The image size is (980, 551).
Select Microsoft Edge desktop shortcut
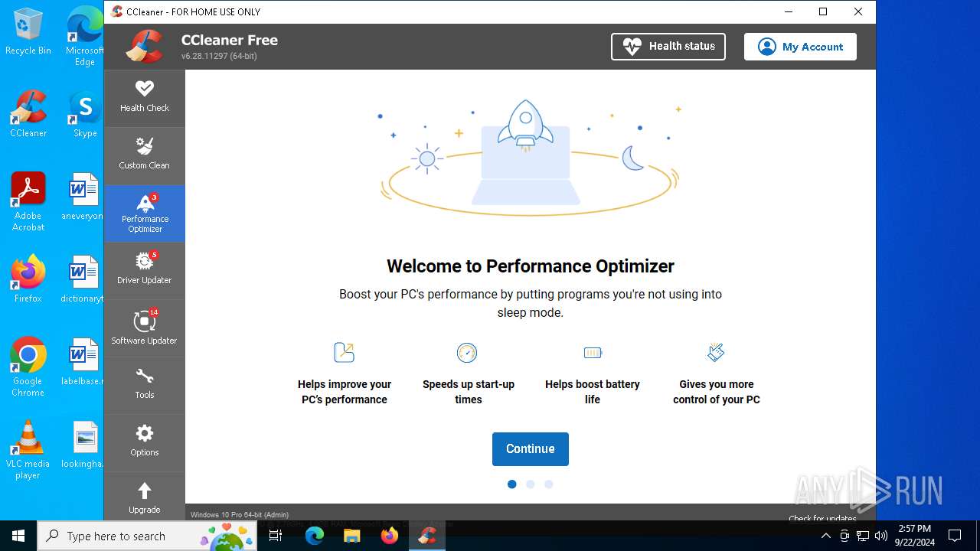85,36
